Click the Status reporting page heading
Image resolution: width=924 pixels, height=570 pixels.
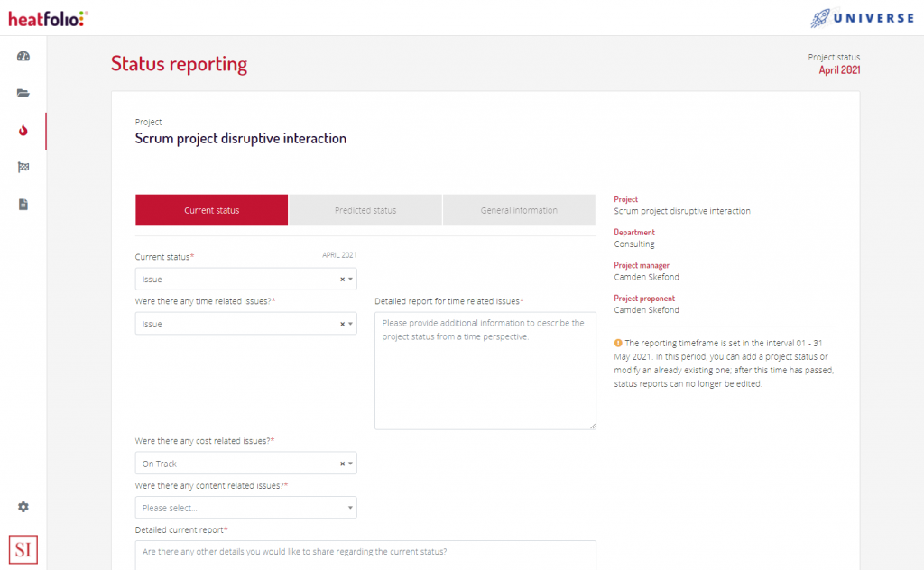click(x=180, y=64)
